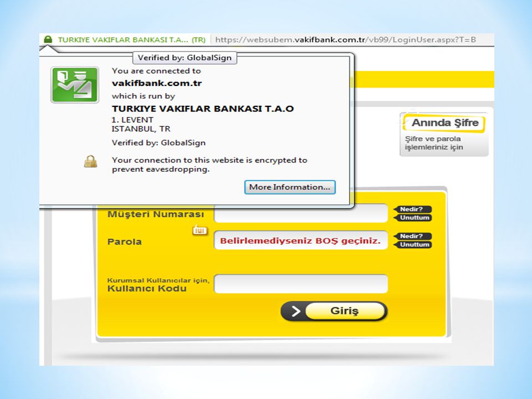This screenshot has height=399, width=532.
Task: Click the 'Kullanıcı Kodu' label
Action: click(x=147, y=289)
